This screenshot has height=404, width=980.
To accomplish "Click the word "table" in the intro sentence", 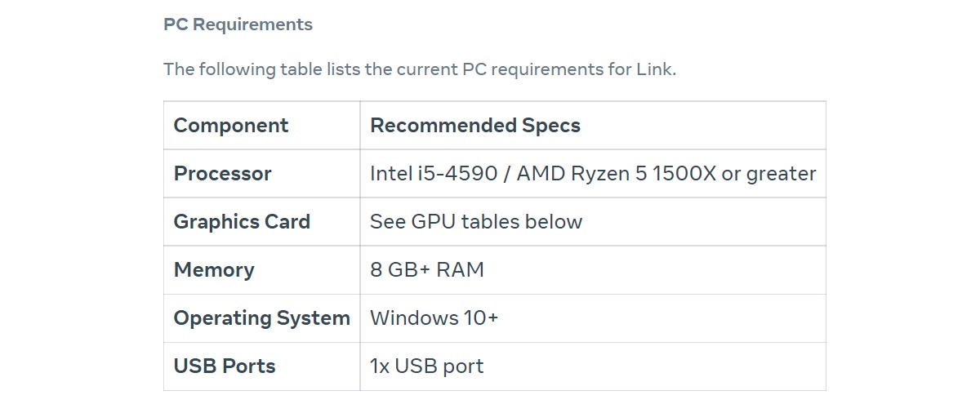I will (x=301, y=69).
